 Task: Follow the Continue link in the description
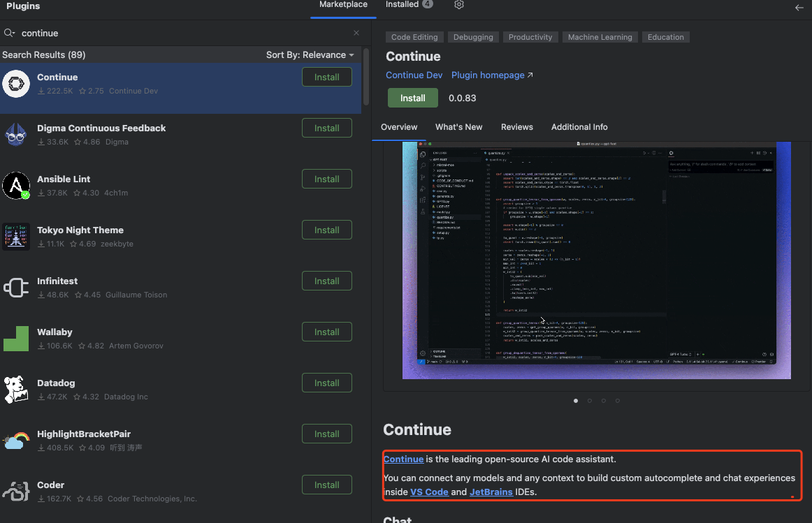(403, 459)
